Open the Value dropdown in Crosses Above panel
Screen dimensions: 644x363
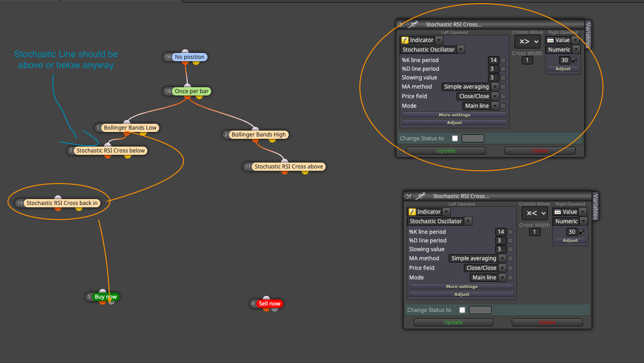(575, 40)
